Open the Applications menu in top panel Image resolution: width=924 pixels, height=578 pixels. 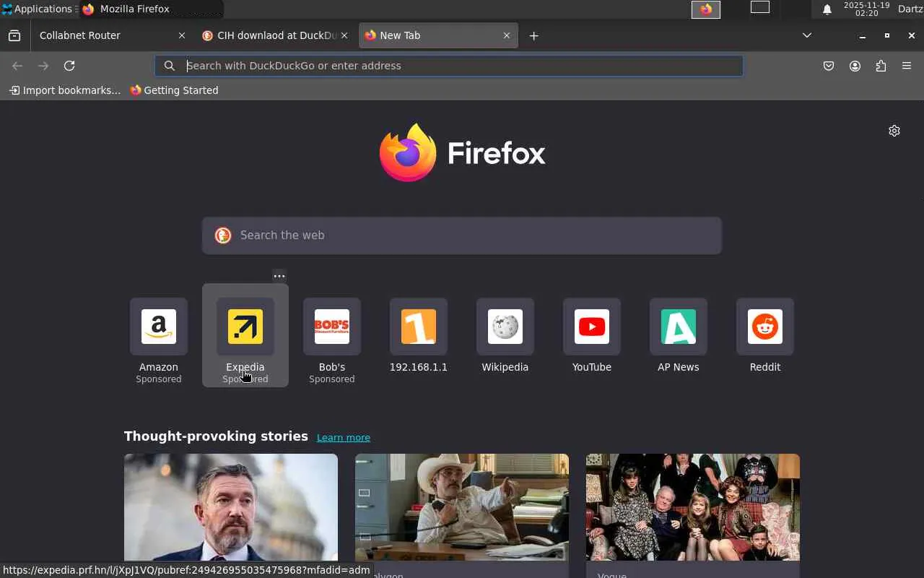click(x=38, y=9)
